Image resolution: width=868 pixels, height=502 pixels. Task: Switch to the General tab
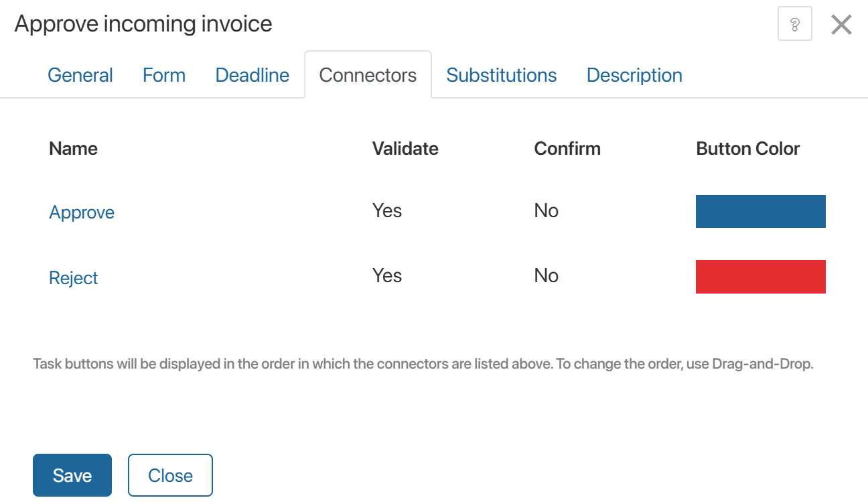[x=80, y=75]
